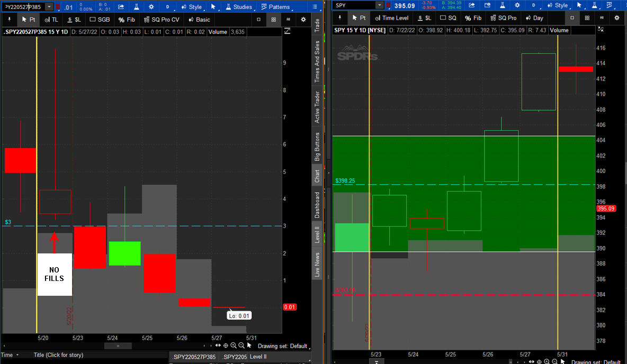Expand the Drawing set: Default selector in the left chart
This screenshot has height=364, width=627.
point(282,346)
